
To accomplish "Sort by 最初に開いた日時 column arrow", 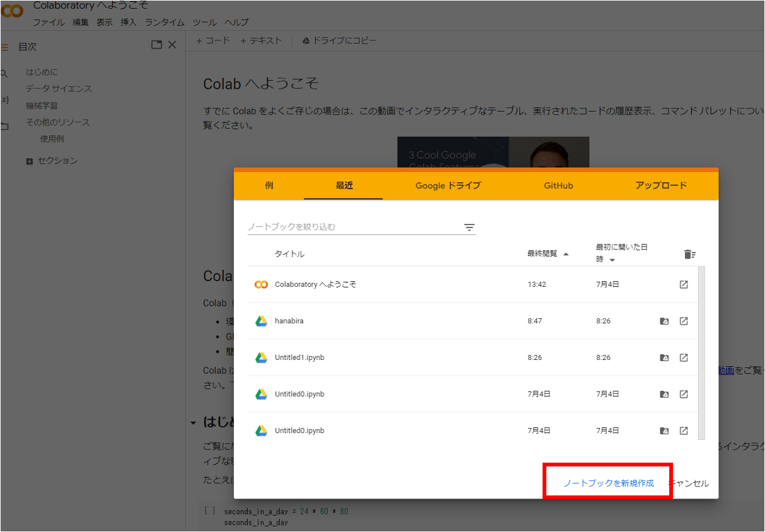I will [x=612, y=260].
